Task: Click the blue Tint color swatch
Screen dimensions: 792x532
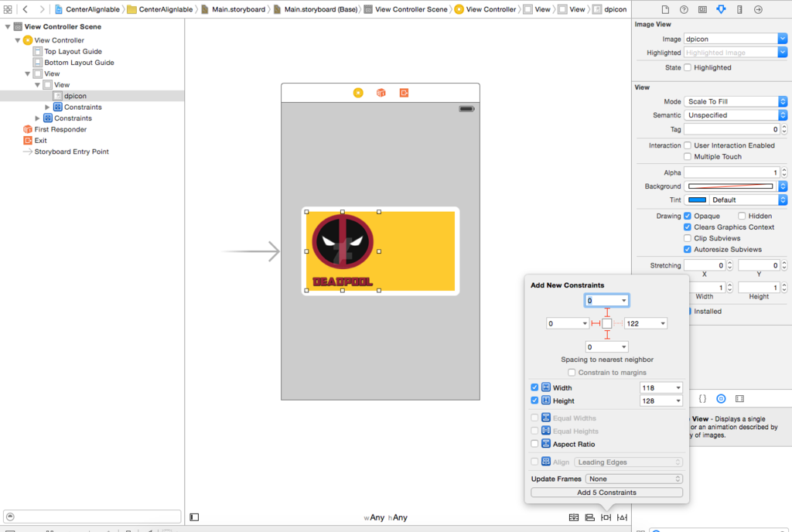Action: pyautogui.click(x=697, y=199)
